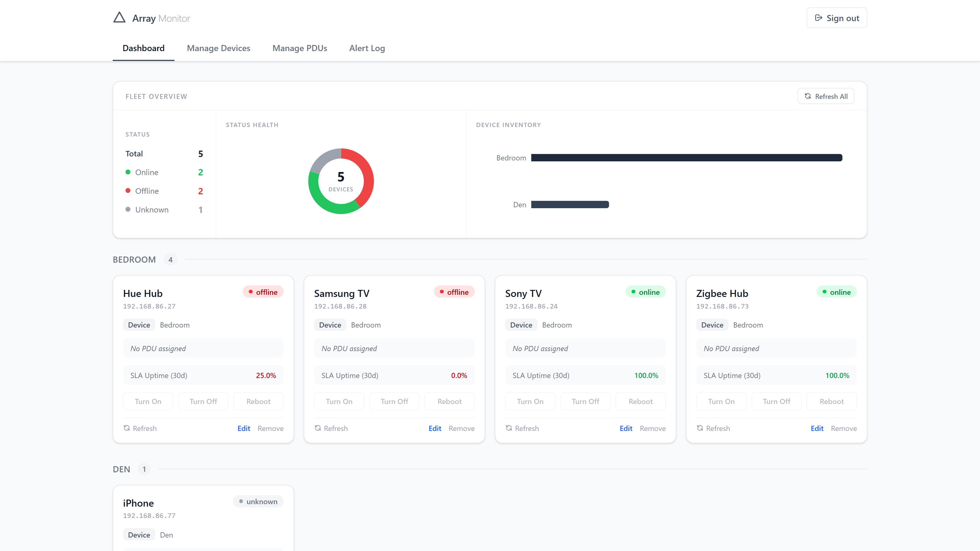The height and width of the screenshot is (551, 980).
Task: Switch to the Manage Devices tab
Action: coord(218,48)
